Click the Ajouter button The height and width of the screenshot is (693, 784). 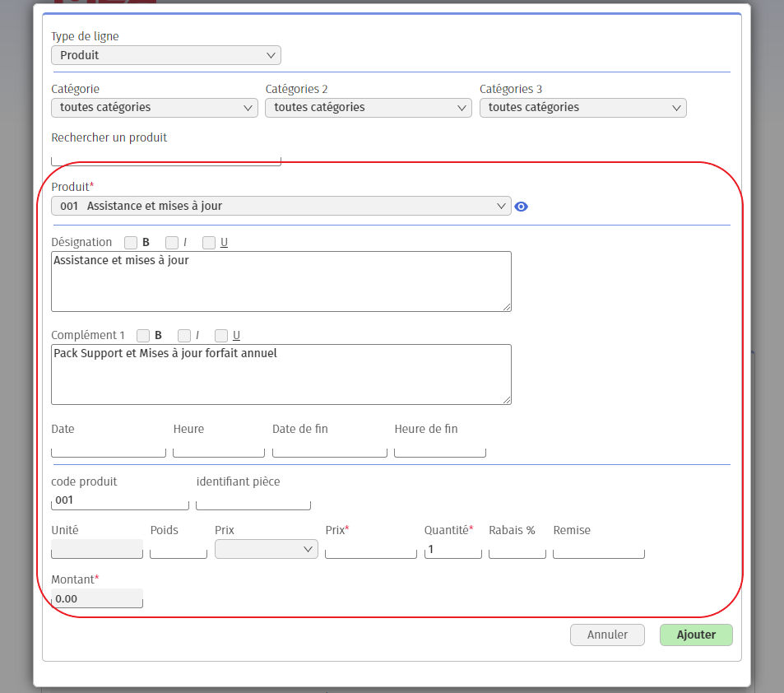pos(695,635)
